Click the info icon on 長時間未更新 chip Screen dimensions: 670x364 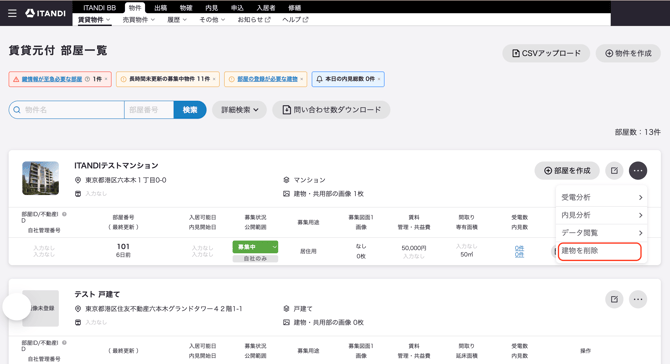123,79
